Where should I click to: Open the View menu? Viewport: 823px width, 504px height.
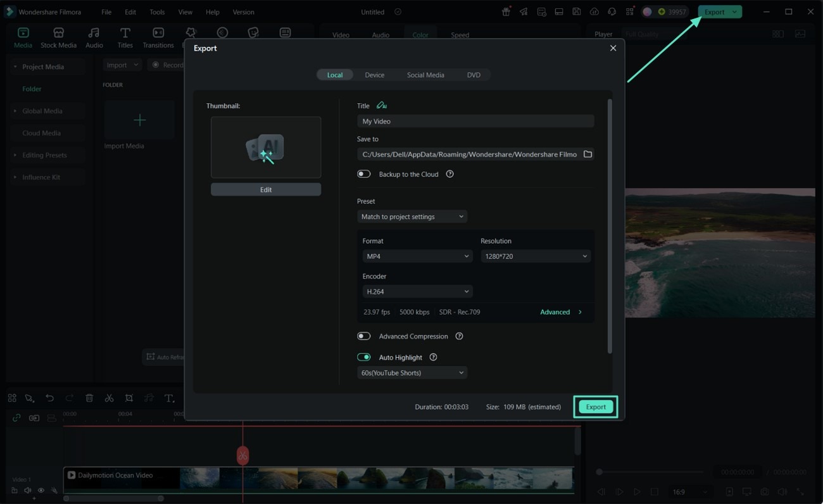[185, 12]
